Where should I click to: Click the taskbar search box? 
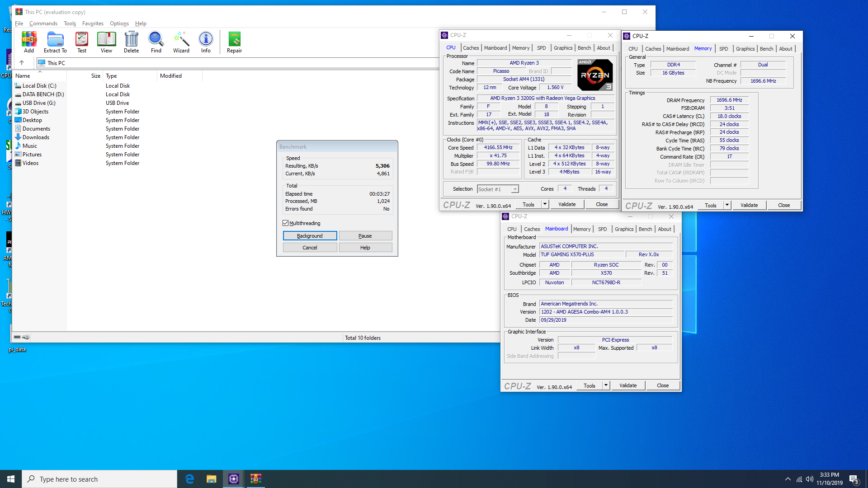pyautogui.click(x=99, y=479)
